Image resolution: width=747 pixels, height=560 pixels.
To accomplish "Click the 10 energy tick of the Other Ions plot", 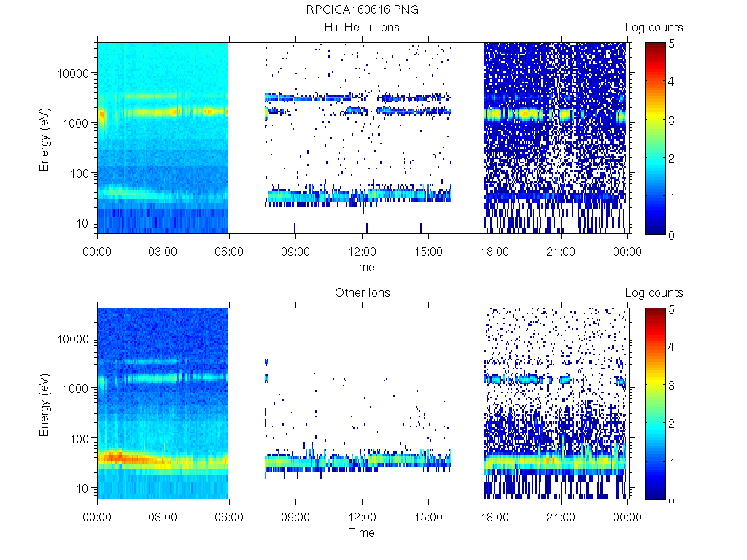I will 82,489.
